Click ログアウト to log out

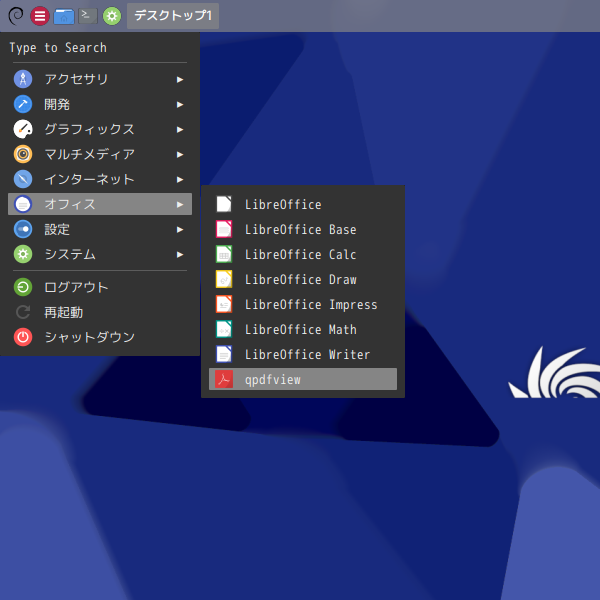[x=100, y=287]
